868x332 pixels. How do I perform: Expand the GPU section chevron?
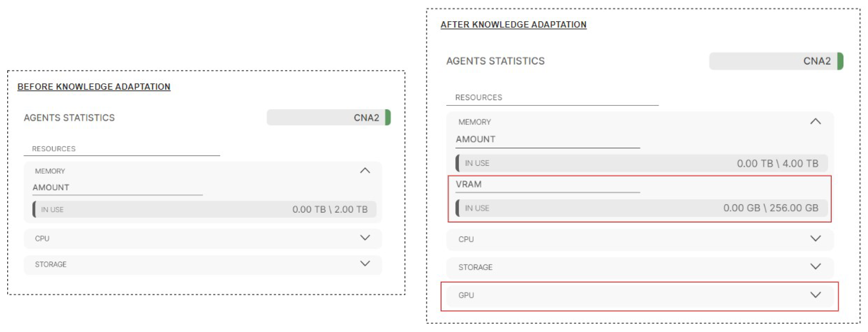pos(815,295)
